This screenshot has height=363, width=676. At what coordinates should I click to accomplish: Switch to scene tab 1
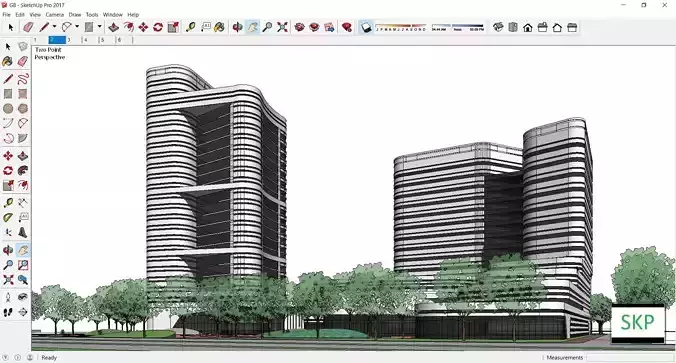40,40
